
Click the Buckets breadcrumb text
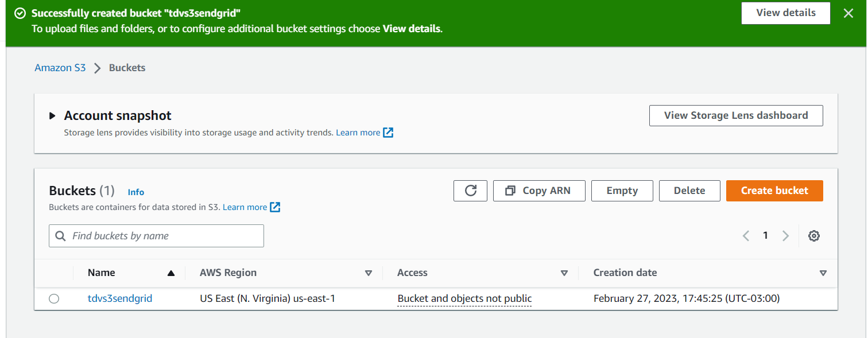[x=127, y=68]
